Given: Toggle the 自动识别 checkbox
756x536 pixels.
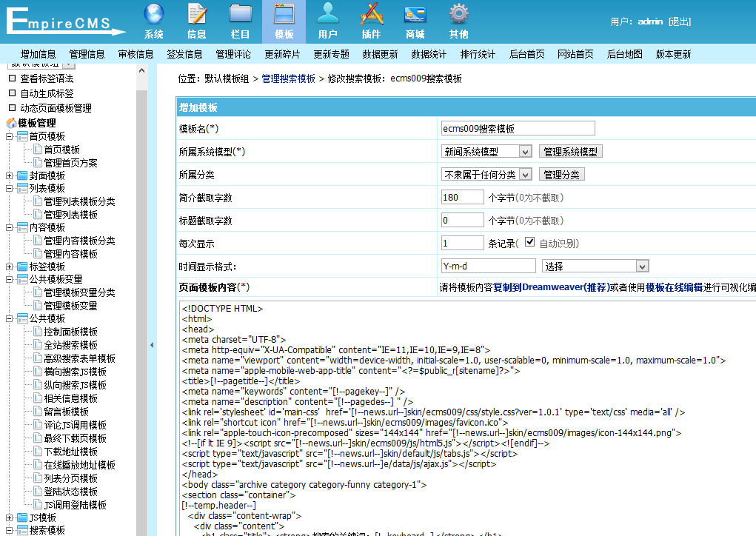Looking at the screenshot, I should 529,242.
